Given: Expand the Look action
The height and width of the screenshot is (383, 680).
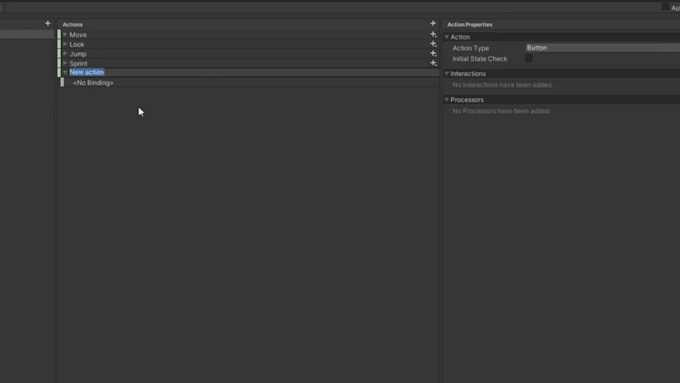Looking at the screenshot, I should click(x=65, y=44).
